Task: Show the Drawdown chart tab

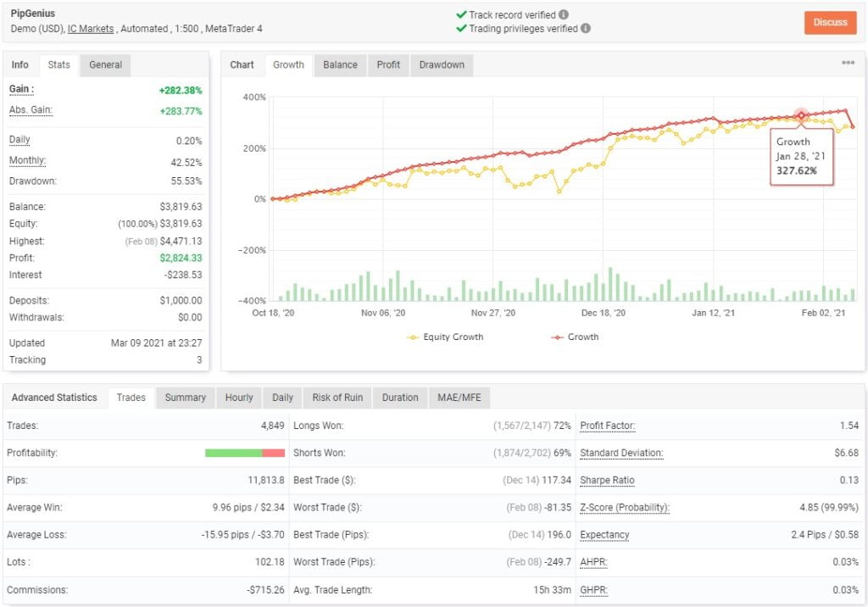Action: click(x=442, y=65)
